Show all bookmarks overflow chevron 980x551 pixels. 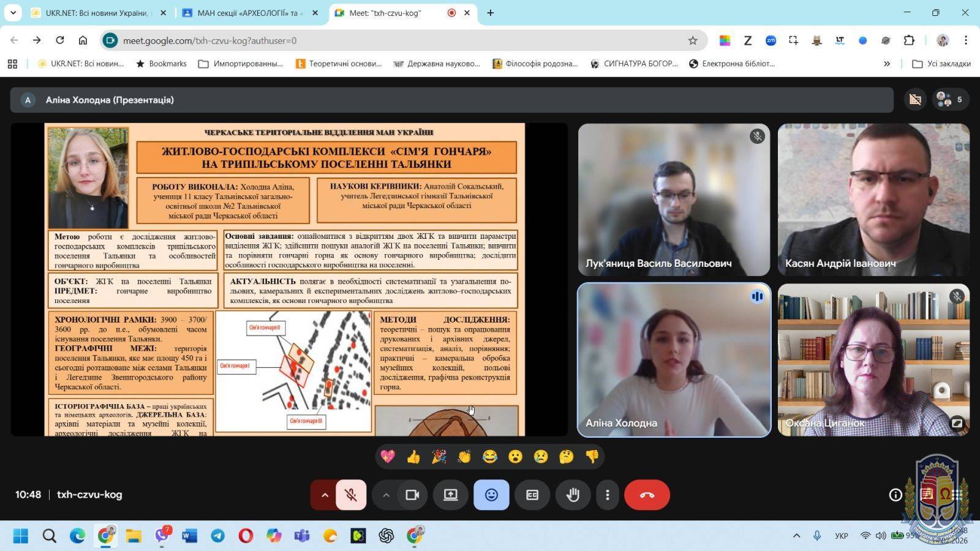tap(886, 64)
